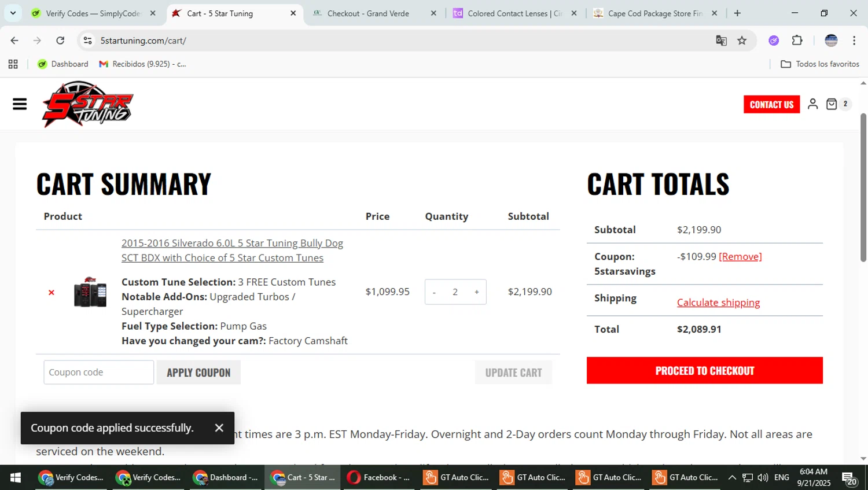
Task: Open the Dashboard bookmark
Action: coord(63,64)
